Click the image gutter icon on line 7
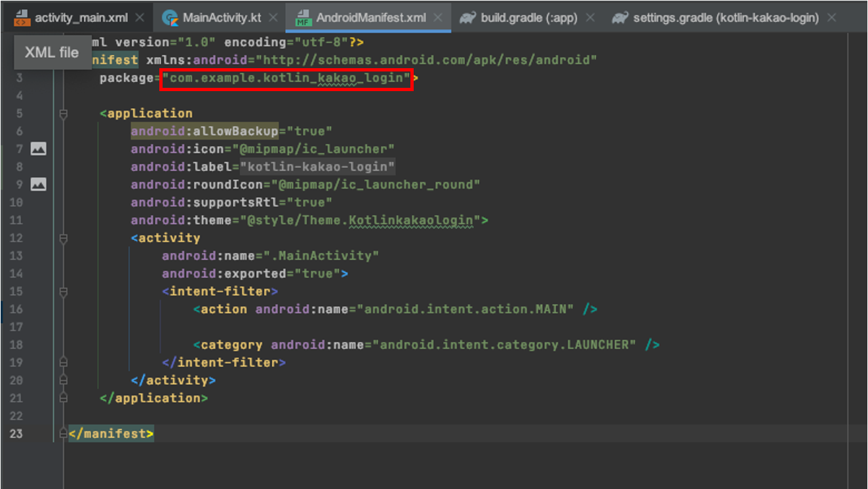Viewport: 868px width, 489px height. coord(39,149)
